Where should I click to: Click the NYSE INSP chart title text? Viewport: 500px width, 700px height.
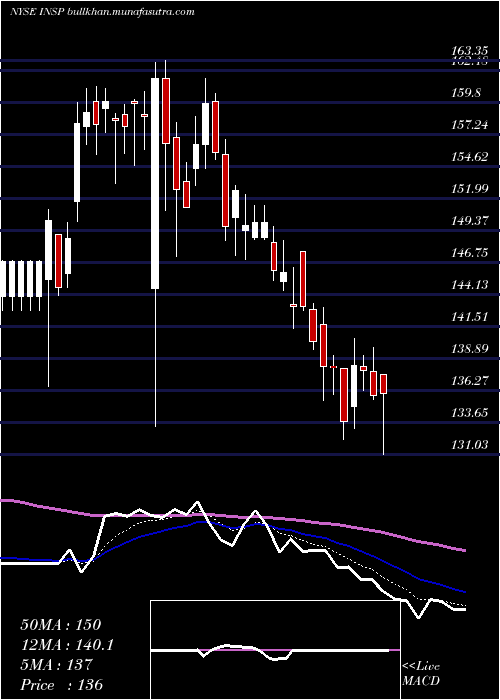coord(102,12)
